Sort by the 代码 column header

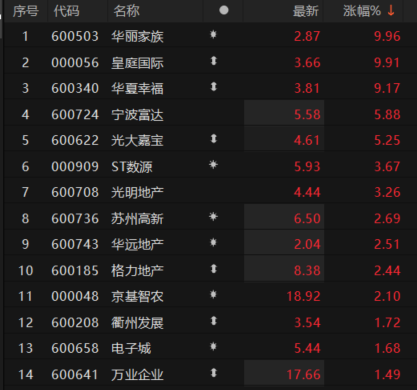coord(66,11)
